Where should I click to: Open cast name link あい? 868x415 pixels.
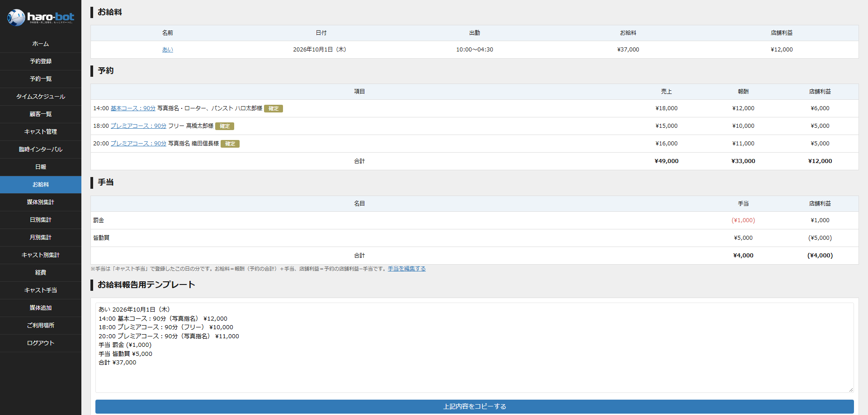point(168,50)
